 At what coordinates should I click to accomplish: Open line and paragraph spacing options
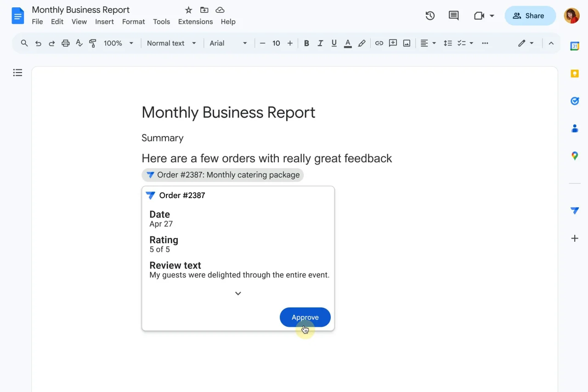point(448,43)
